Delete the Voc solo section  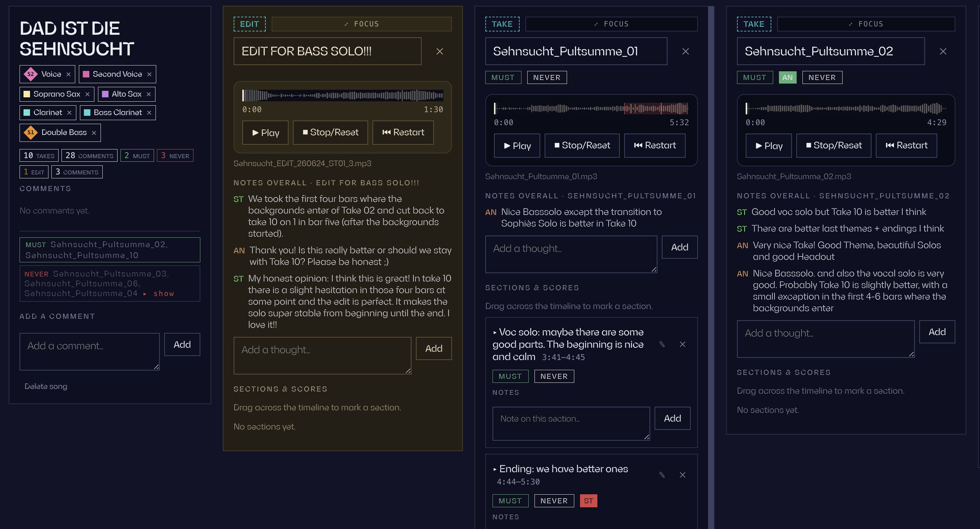[x=682, y=344]
